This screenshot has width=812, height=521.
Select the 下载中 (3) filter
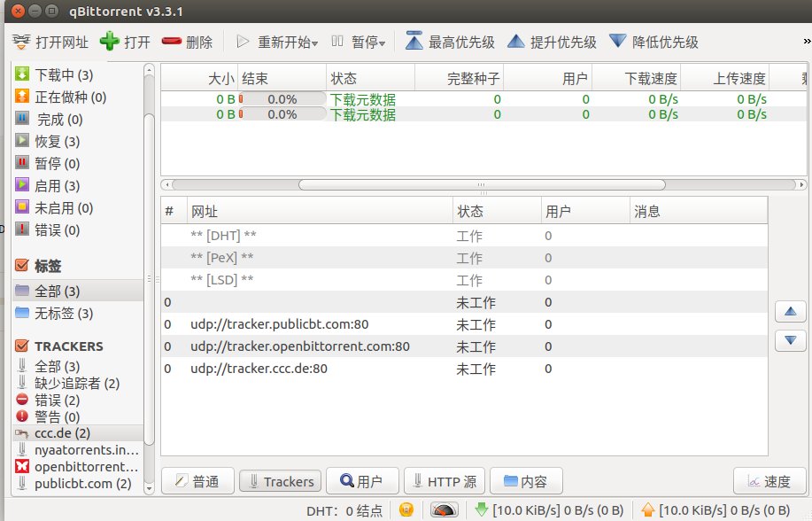[78, 74]
